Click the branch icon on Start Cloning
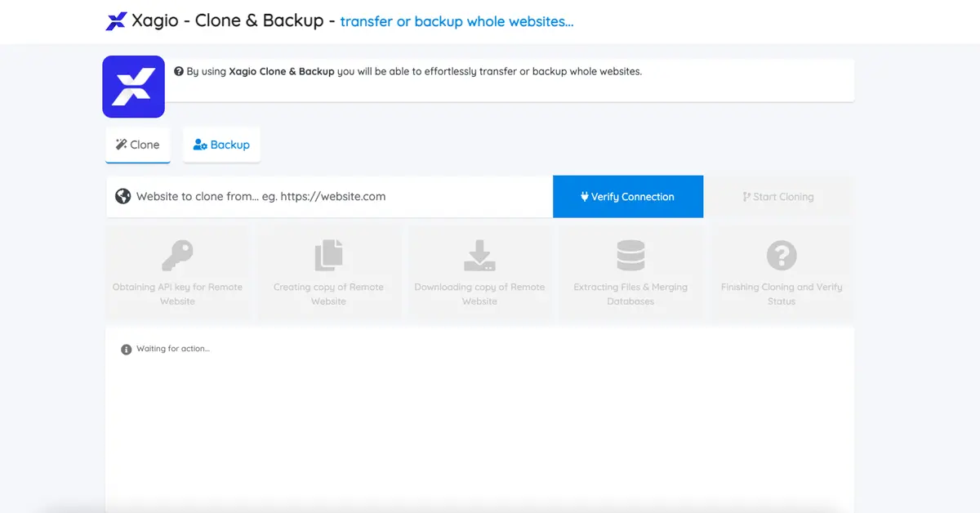This screenshot has height=513, width=980. 746,197
